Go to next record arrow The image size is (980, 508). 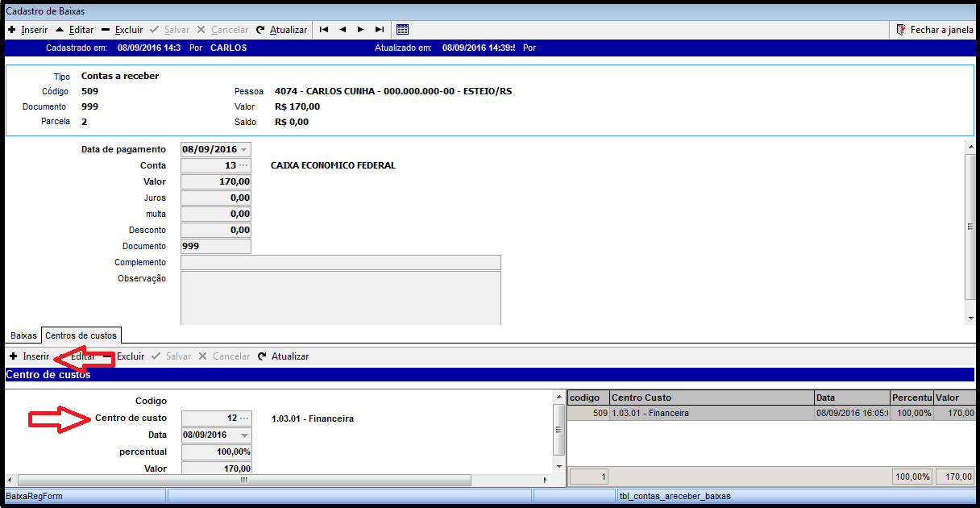coord(360,30)
